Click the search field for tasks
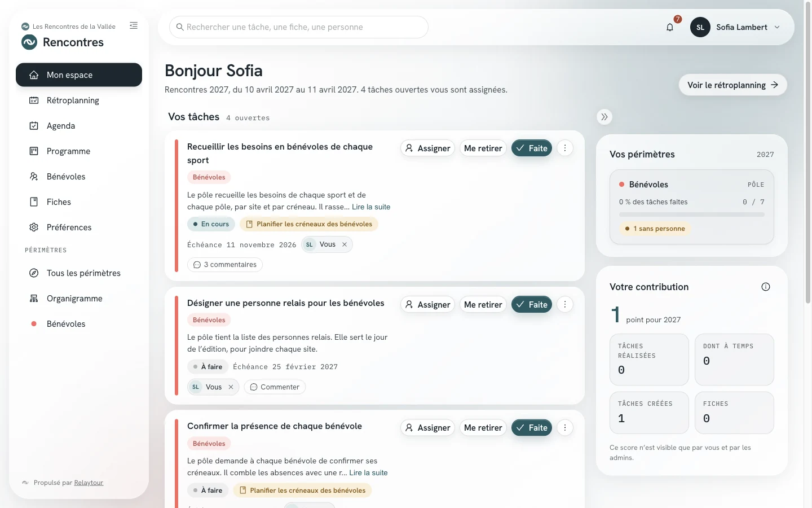The image size is (812, 508). pos(299,27)
